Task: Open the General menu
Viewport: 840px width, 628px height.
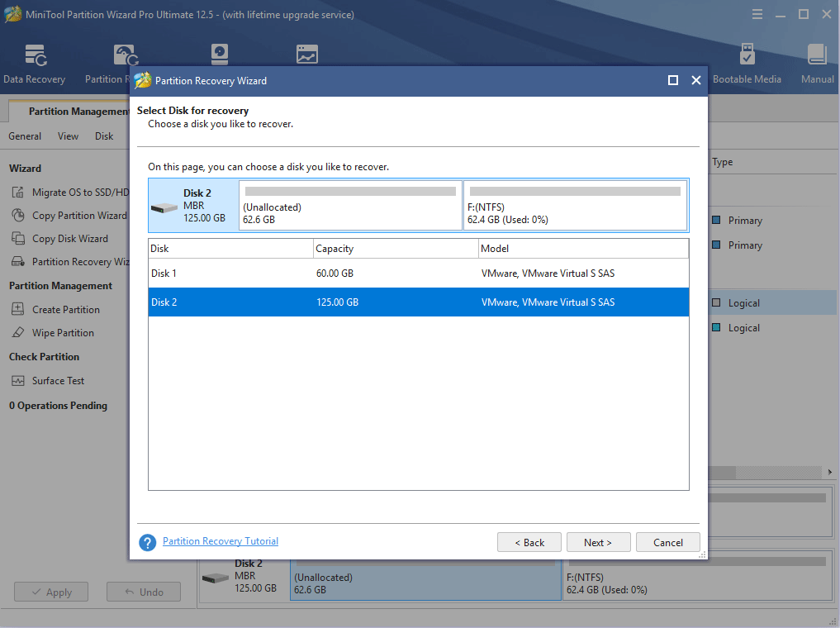Action: pyautogui.click(x=25, y=136)
